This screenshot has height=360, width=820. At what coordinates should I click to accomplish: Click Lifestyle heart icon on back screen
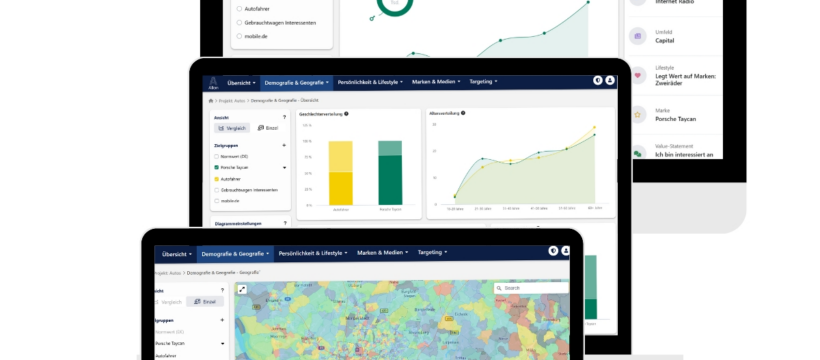(637, 75)
